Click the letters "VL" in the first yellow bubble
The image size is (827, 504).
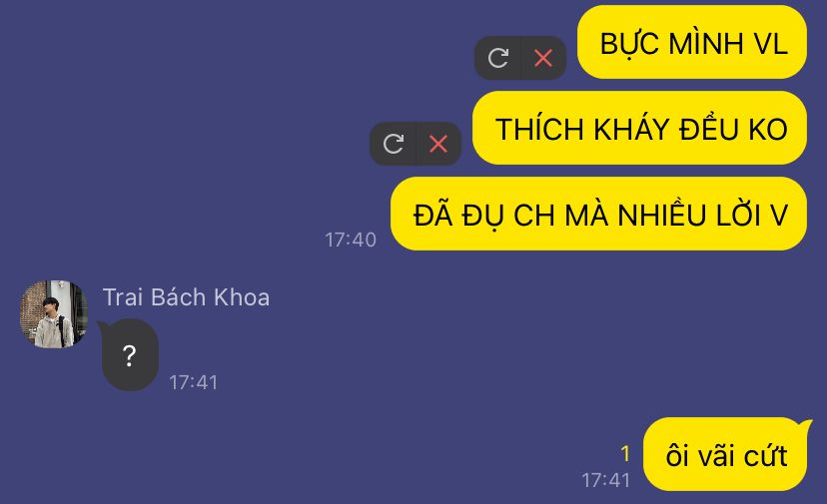pos(771,43)
